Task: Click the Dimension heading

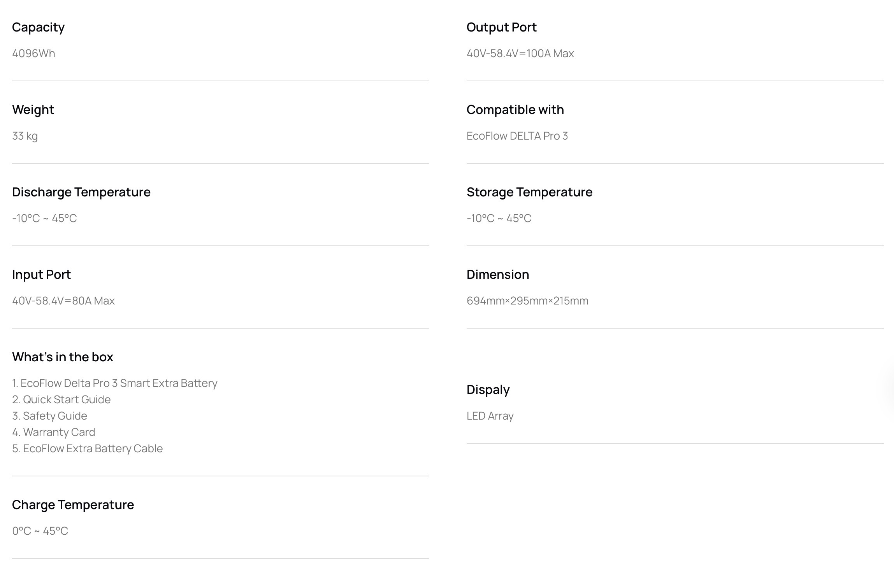Action: (x=497, y=275)
